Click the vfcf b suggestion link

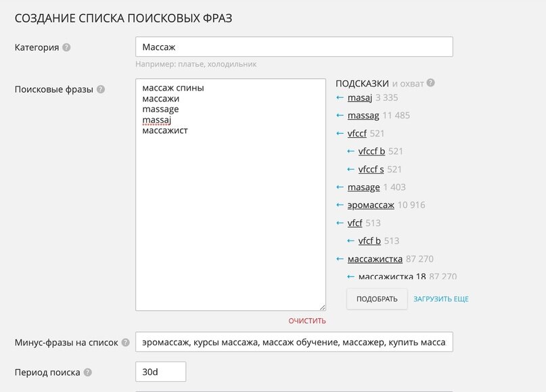(x=369, y=241)
